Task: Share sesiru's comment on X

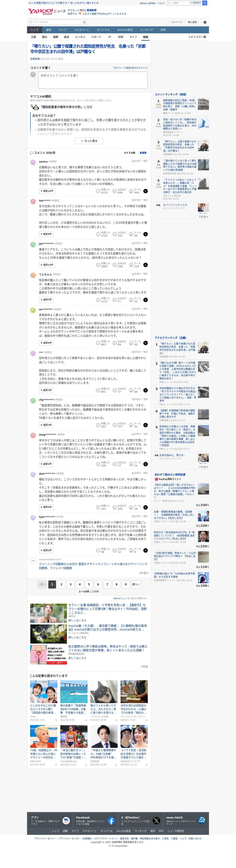Action: (146, 191)
